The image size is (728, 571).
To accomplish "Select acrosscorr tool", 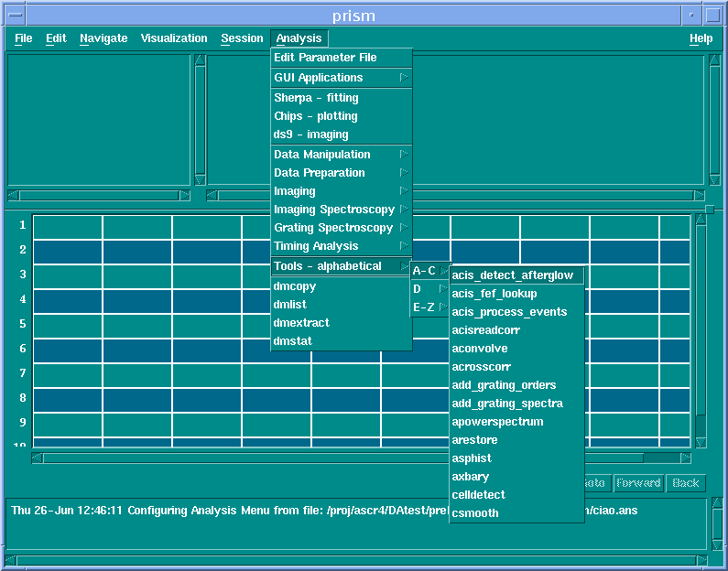I will pos(516,367).
